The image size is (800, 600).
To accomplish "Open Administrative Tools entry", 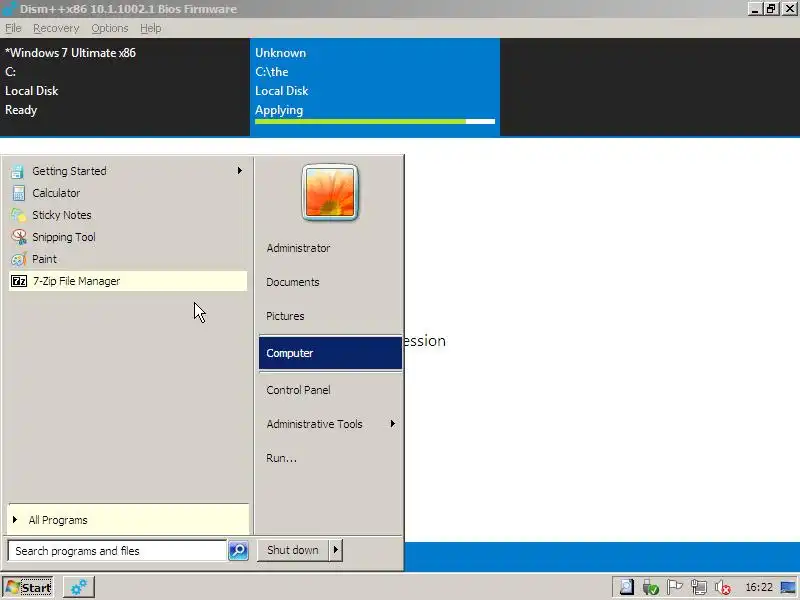I will (330, 424).
